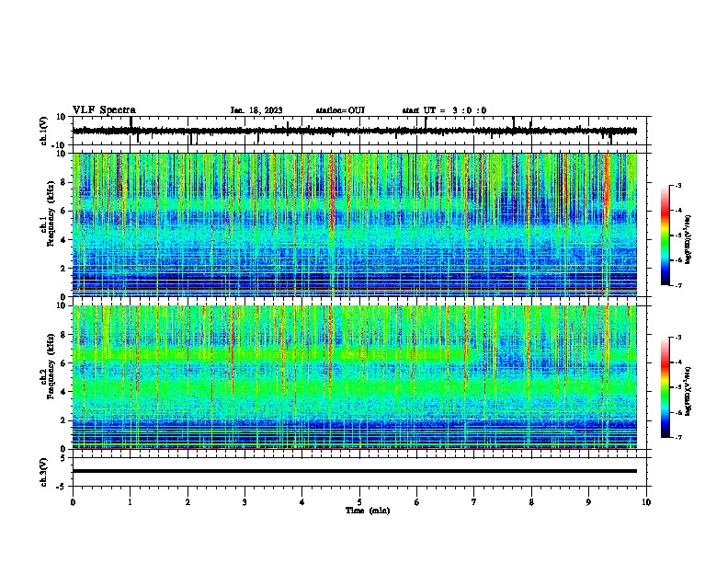The height and width of the screenshot is (563, 728).
Task: Click the ch.1 spectrogram plot area
Action: [x=354, y=224]
